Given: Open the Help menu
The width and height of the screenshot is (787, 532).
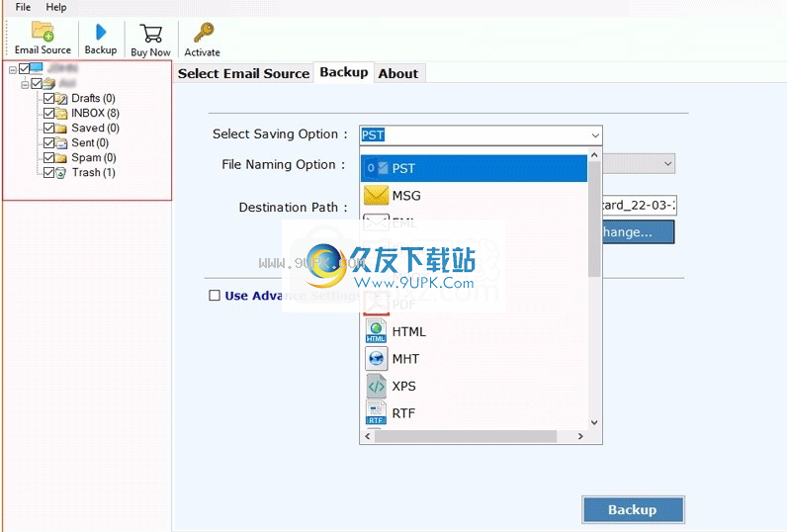Looking at the screenshot, I should click(56, 7).
